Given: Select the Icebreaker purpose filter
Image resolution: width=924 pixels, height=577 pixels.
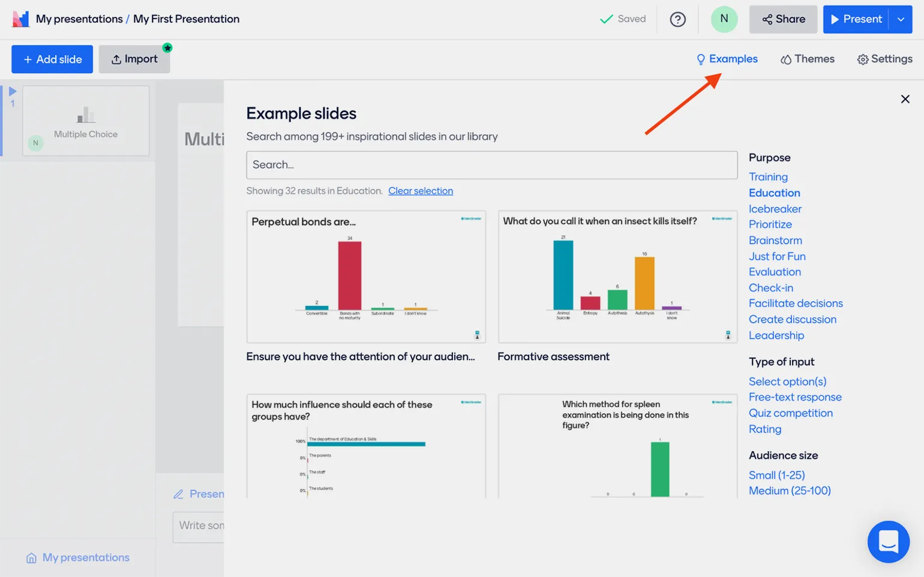Looking at the screenshot, I should point(775,209).
